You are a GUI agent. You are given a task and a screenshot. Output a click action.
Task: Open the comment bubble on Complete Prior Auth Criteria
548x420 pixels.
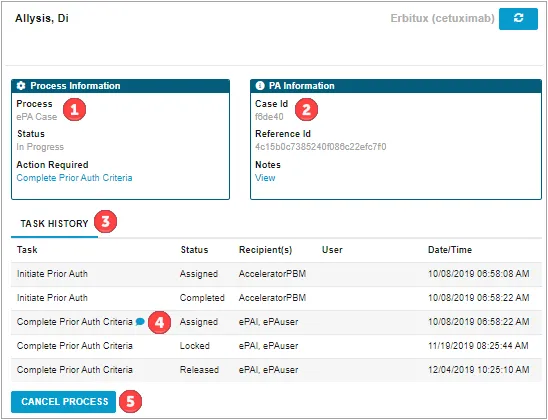pos(140,321)
